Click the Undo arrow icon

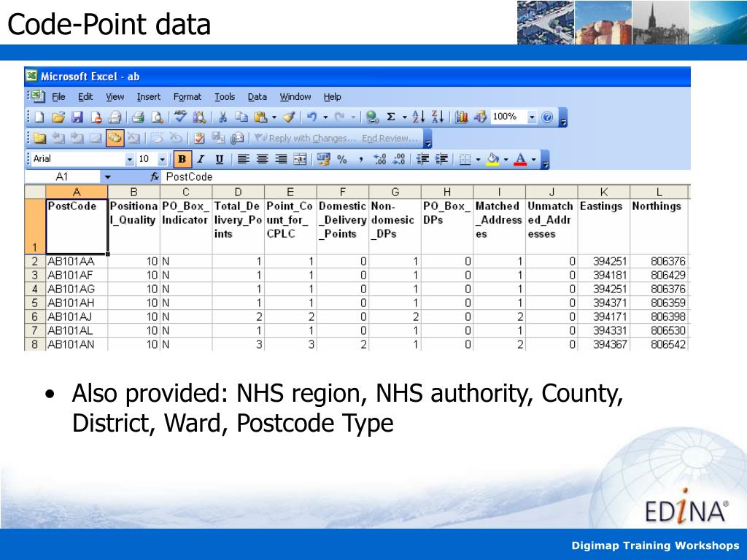tap(312, 117)
